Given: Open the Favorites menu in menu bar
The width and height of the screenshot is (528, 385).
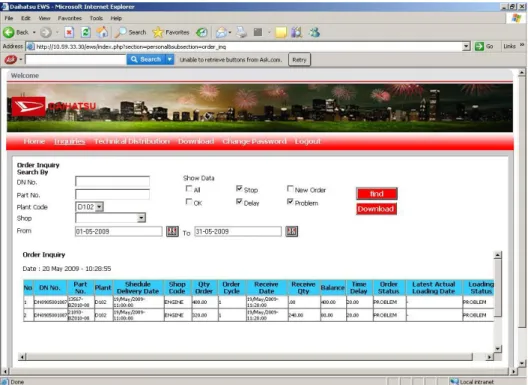Looking at the screenshot, I should (x=70, y=18).
